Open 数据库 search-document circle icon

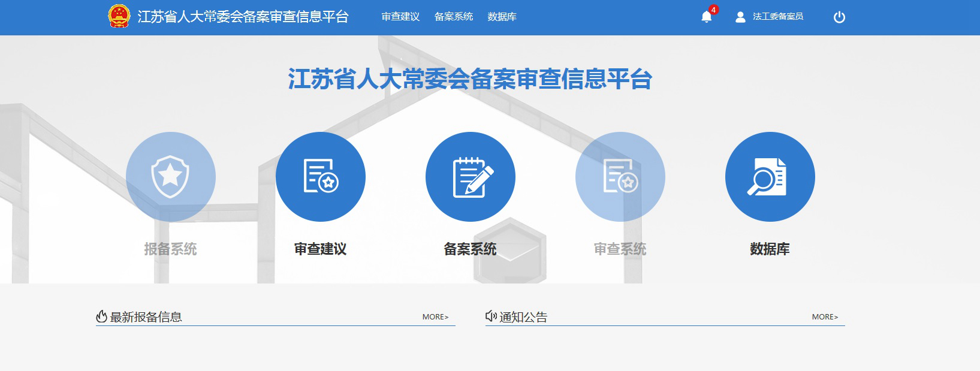(770, 177)
